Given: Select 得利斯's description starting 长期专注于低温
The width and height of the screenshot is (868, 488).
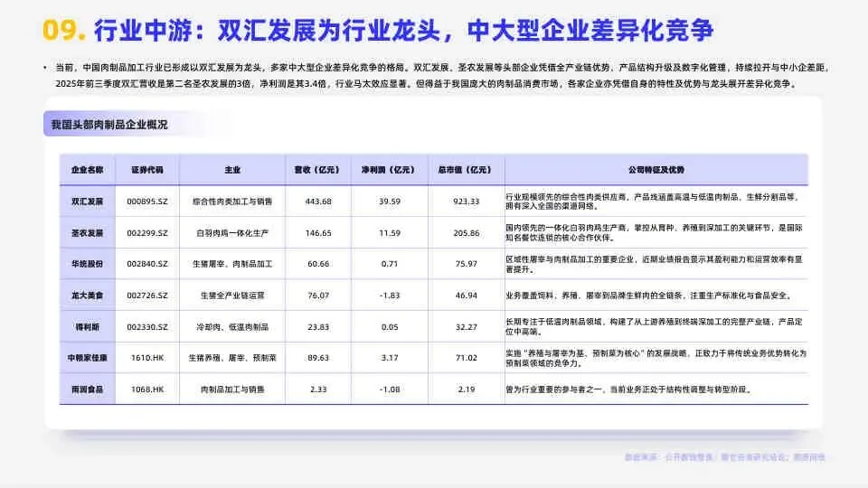Looking at the screenshot, I should point(654,327).
